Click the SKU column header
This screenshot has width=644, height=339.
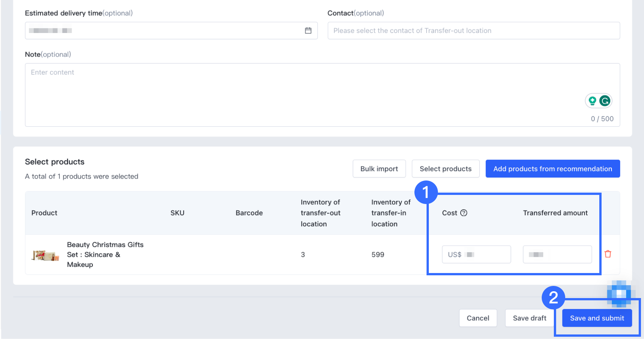[x=177, y=213]
